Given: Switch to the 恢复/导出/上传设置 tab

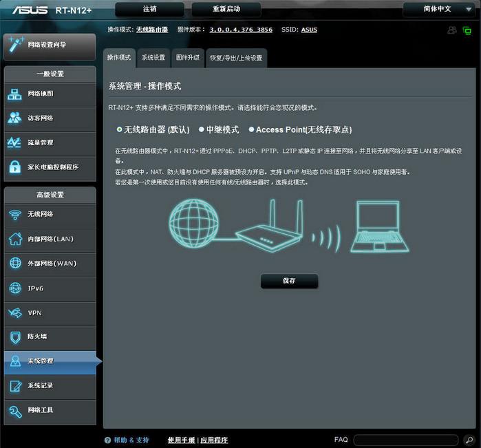Looking at the screenshot, I should click(x=236, y=58).
